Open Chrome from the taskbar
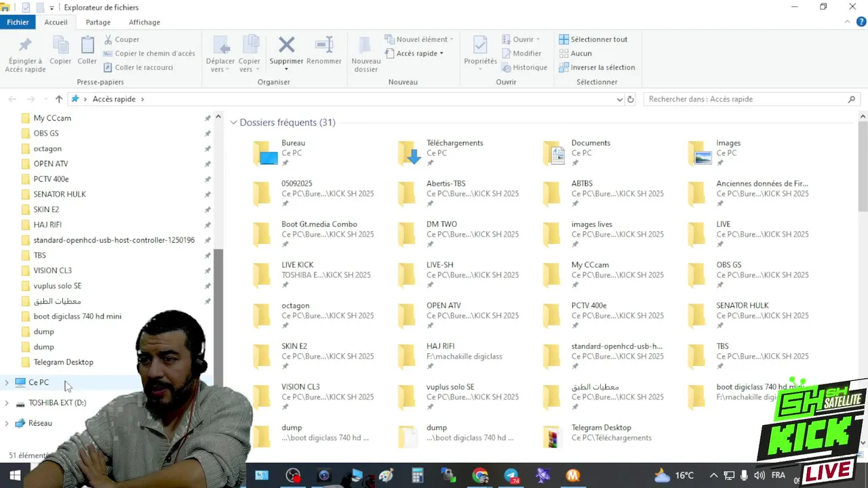Screen dimensions: 868x488 click(x=480, y=476)
